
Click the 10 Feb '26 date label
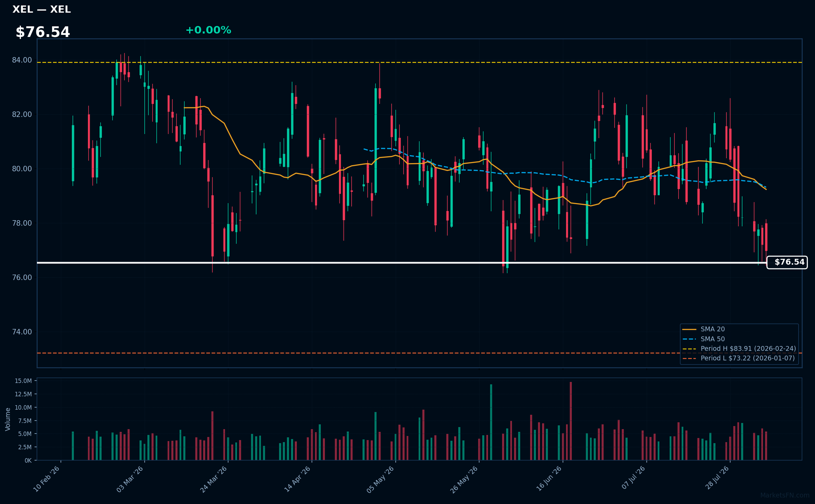[47, 479]
